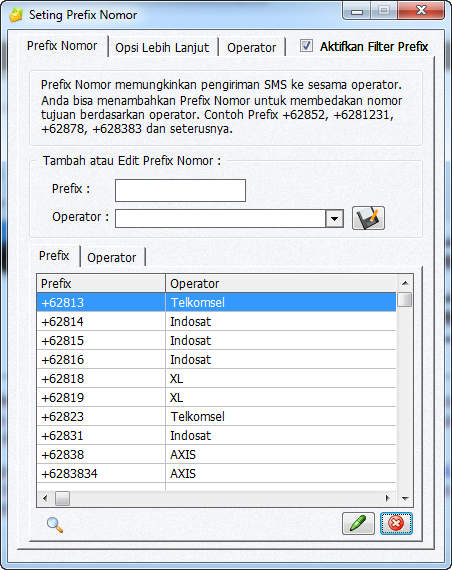
Task: Toggle the Aktifkan Filter Prefix checkbox
Action: click(x=306, y=46)
